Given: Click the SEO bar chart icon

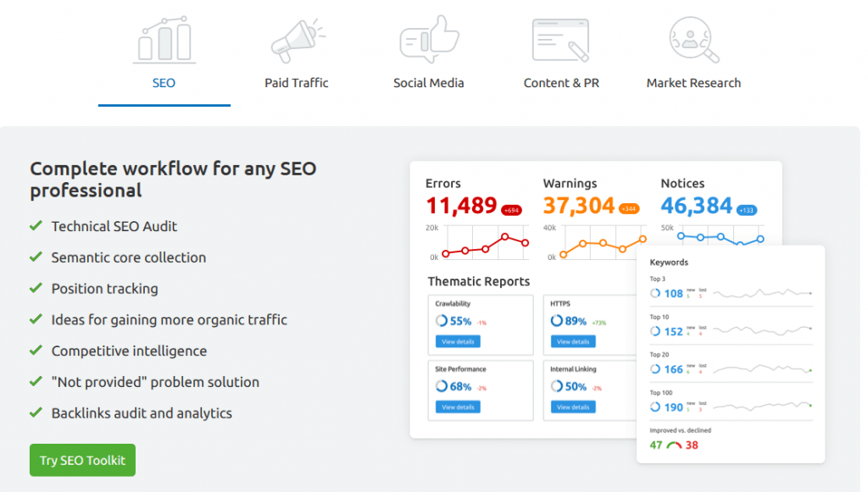Looking at the screenshot, I should tap(164, 39).
